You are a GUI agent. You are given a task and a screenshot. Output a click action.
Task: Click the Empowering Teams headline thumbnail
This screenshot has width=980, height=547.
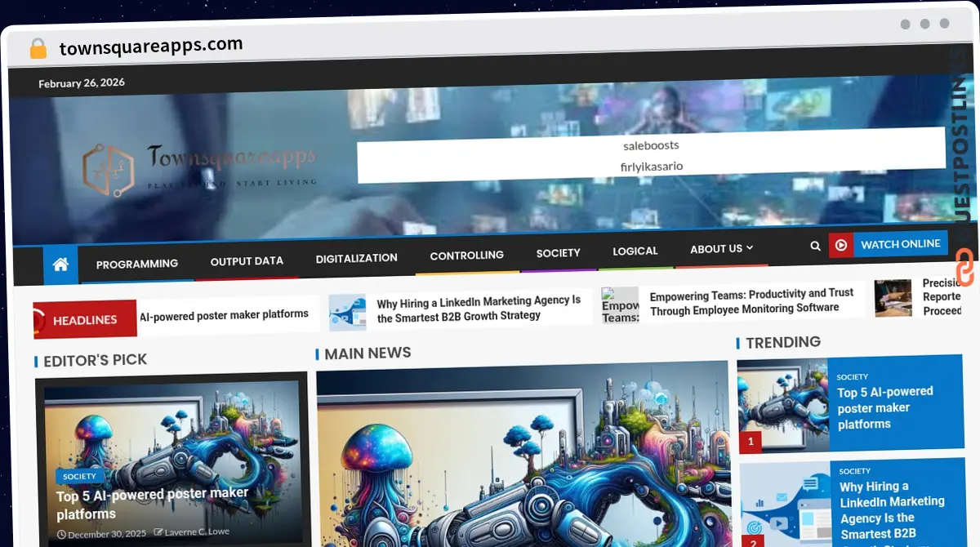click(620, 305)
